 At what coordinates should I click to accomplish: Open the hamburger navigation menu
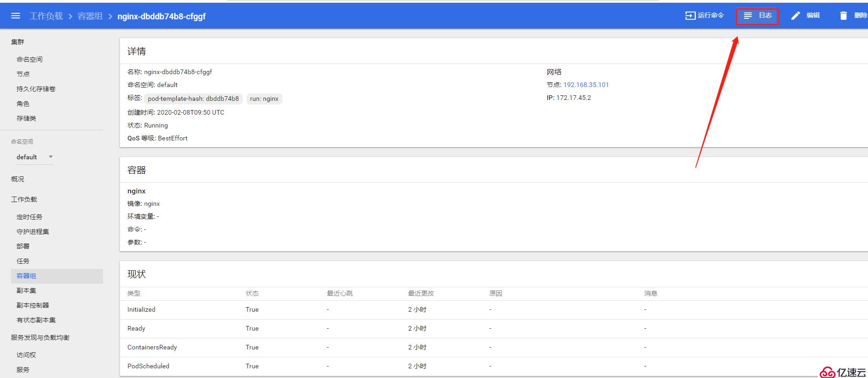(x=16, y=16)
